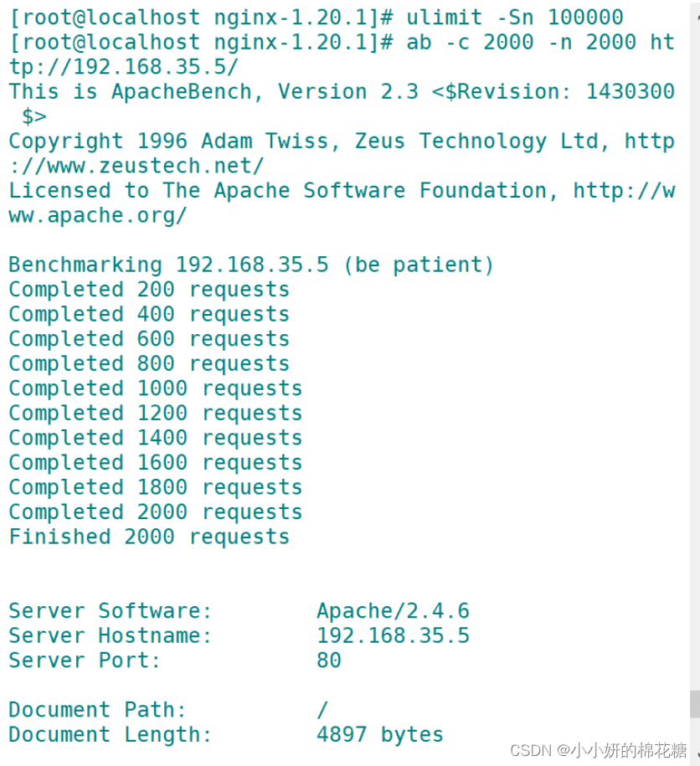Click the "ulimit -Sn 100000" command
Image resolution: width=700 pixels, height=766 pixels.
515,18
